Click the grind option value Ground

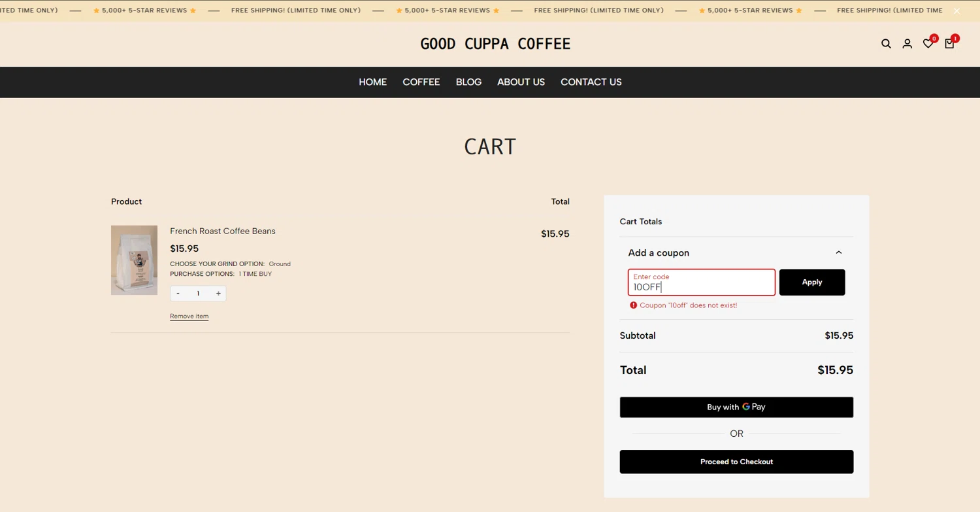[280, 264]
